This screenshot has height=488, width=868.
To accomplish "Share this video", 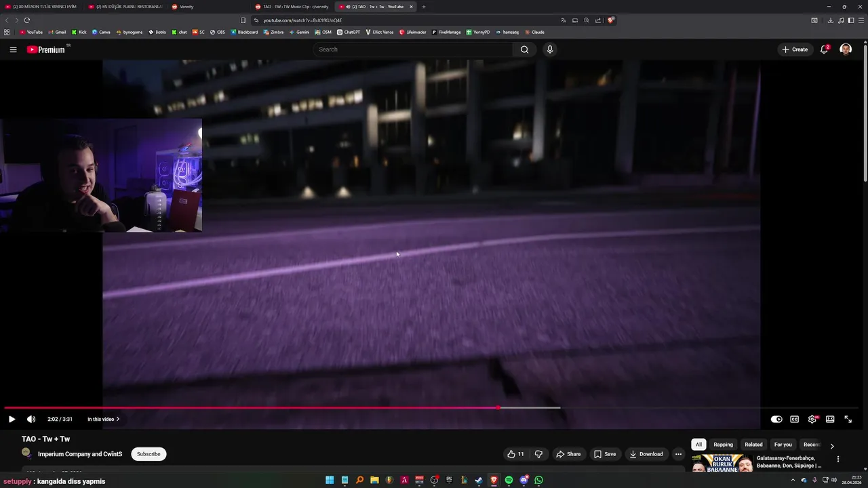I will tap(568, 454).
